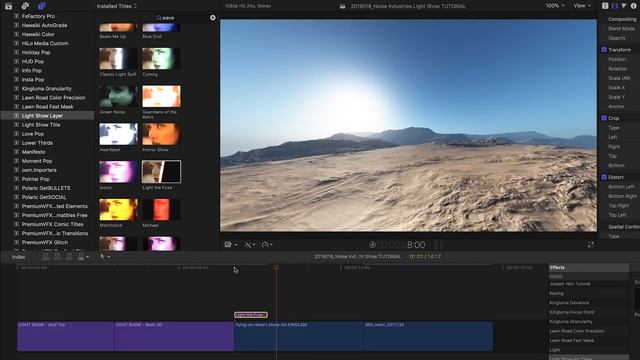Screen dimensions: 640x360
Task: Click the timecode 8:00 display
Action: (x=416, y=245)
